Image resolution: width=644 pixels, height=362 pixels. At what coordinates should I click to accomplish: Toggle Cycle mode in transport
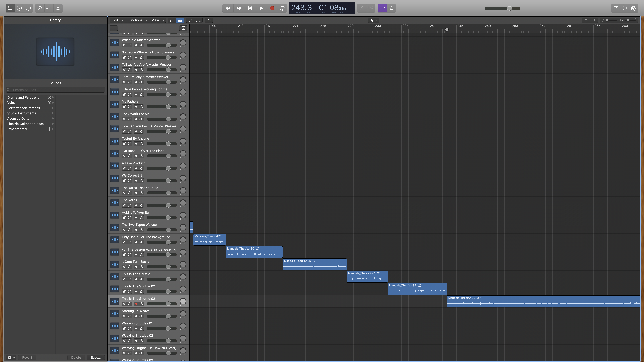[x=282, y=8]
